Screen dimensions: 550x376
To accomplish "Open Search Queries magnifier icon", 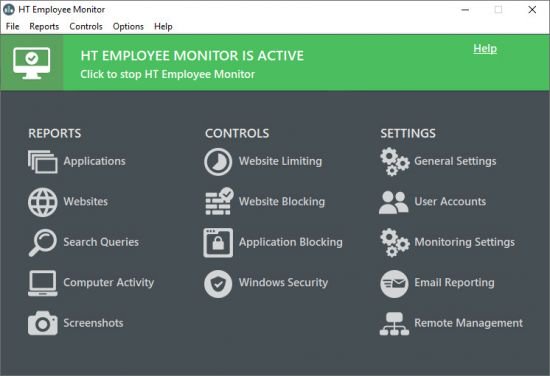I will 42,243.
